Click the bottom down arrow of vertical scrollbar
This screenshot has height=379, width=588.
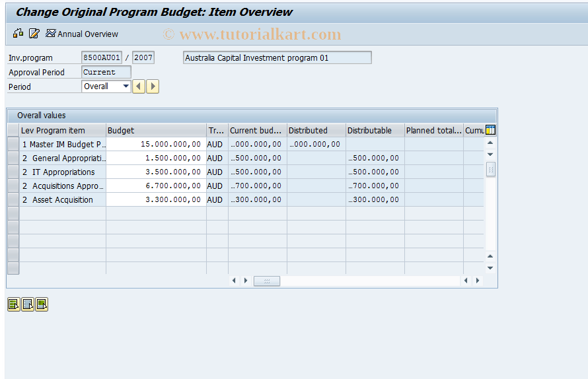pyautogui.click(x=490, y=268)
